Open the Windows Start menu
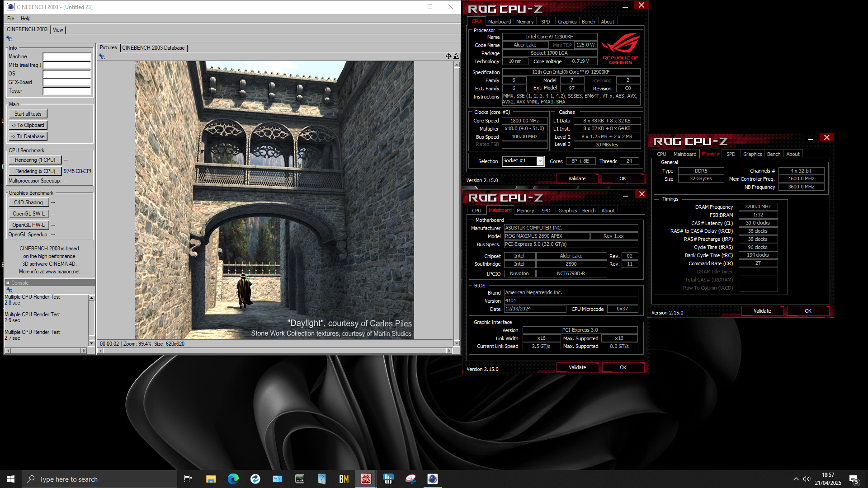Viewport: 868px width, 488px height. click(x=11, y=479)
